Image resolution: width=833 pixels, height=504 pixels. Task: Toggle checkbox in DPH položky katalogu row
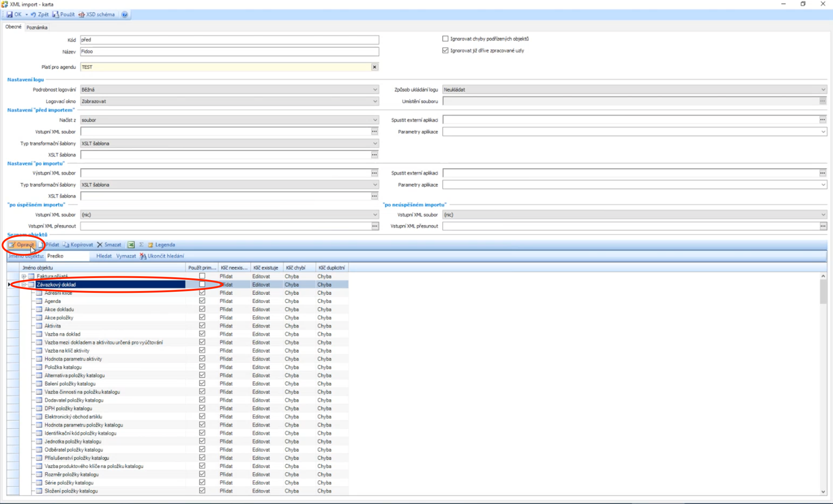202,408
